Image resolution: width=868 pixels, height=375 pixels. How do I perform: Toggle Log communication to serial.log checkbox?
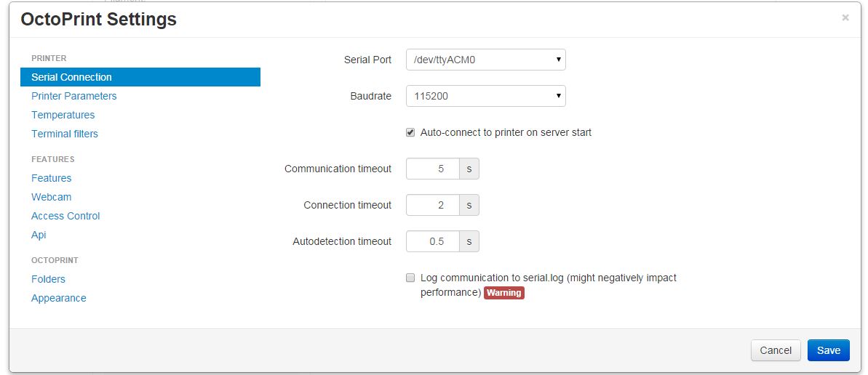410,278
